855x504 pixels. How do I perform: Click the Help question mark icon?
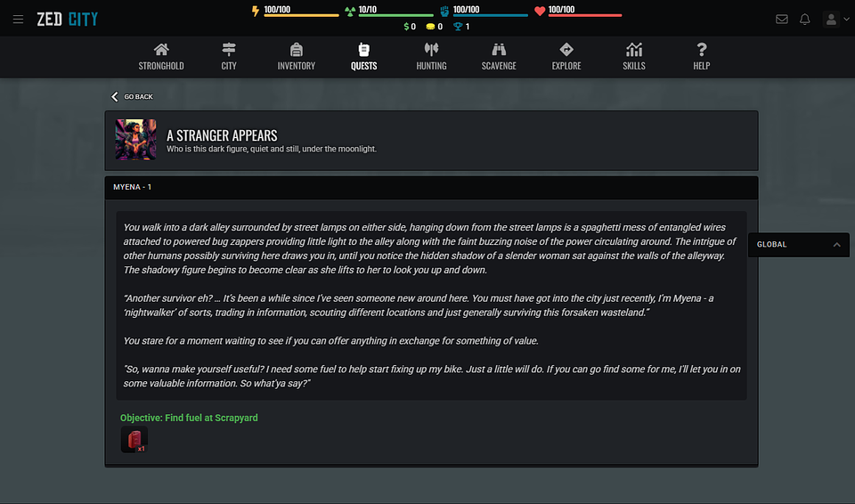click(x=702, y=50)
